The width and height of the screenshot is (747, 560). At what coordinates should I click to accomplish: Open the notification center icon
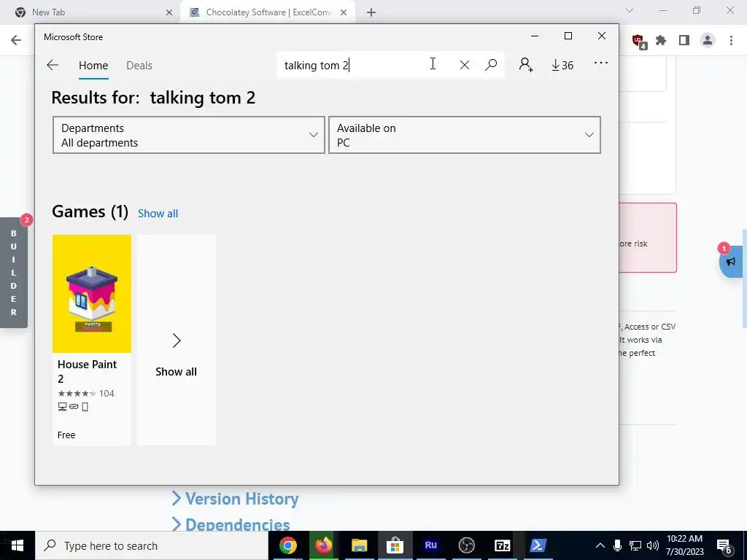pyautogui.click(x=724, y=546)
